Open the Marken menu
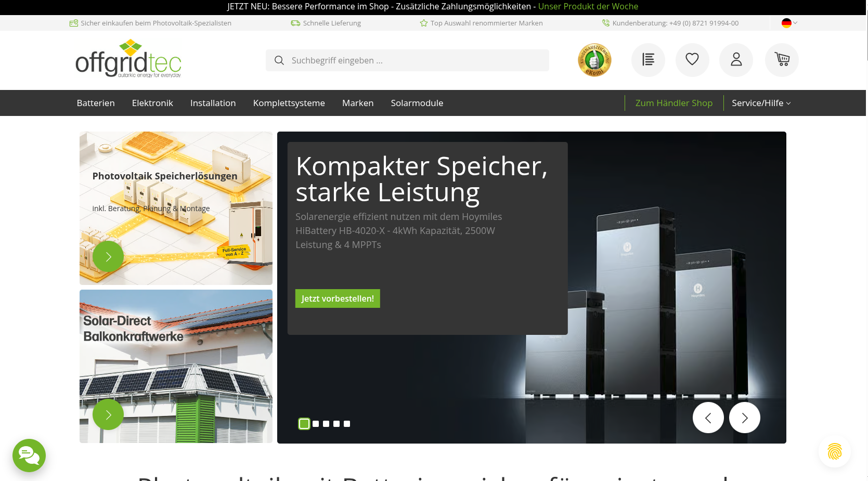This screenshot has height=481, width=868. [358, 103]
